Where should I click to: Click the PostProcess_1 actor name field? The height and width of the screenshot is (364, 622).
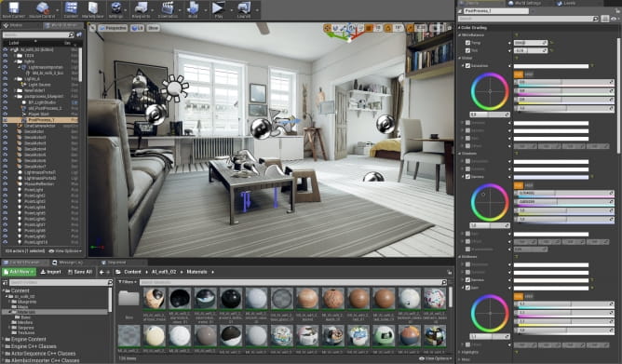[x=497, y=11]
